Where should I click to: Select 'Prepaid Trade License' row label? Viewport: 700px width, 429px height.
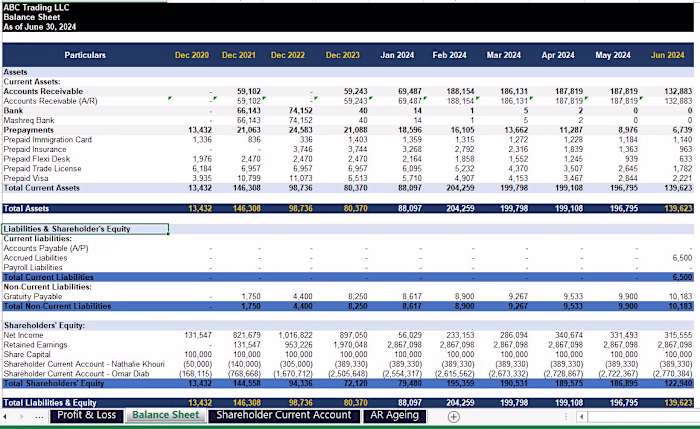(42, 169)
